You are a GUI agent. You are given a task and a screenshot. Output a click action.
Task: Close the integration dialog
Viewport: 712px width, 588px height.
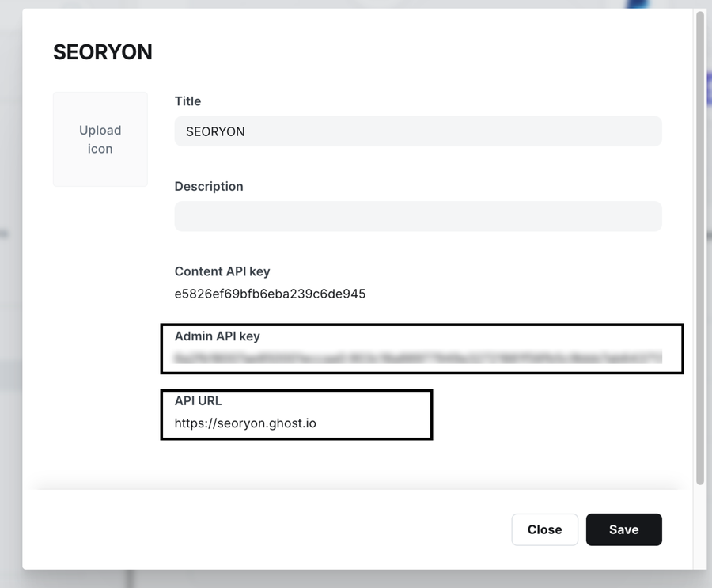[x=544, y=529]
